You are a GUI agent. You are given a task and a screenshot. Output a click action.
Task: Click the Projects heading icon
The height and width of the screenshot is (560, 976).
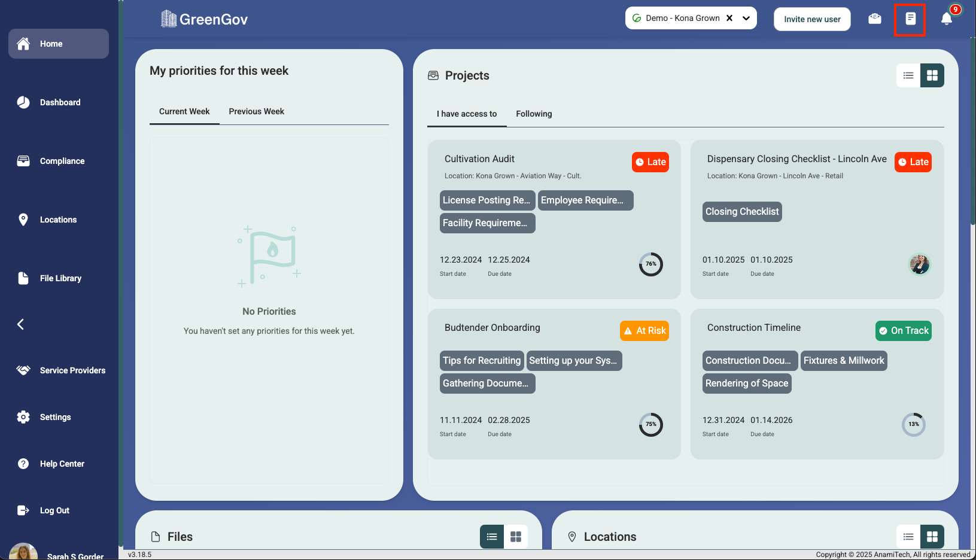(433, 75)
